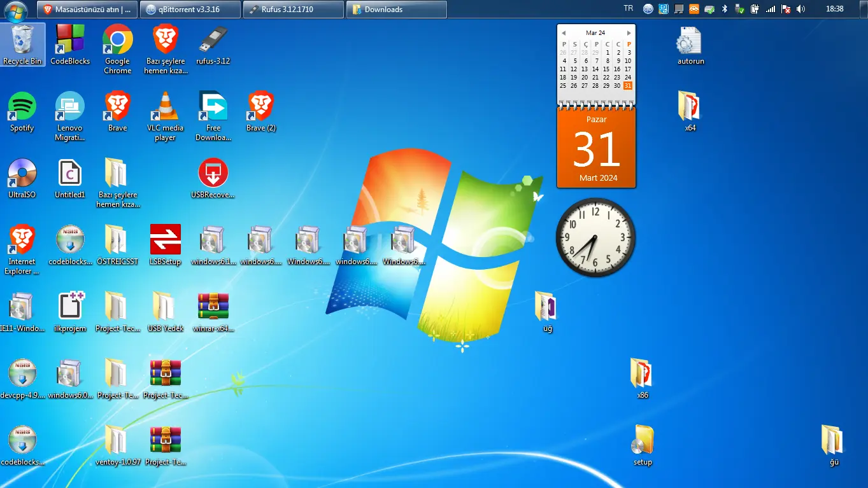Select the Untitled1 C source file
This screenshot has height=488, width=868.
pyautogui.click(x=70, y=178)
